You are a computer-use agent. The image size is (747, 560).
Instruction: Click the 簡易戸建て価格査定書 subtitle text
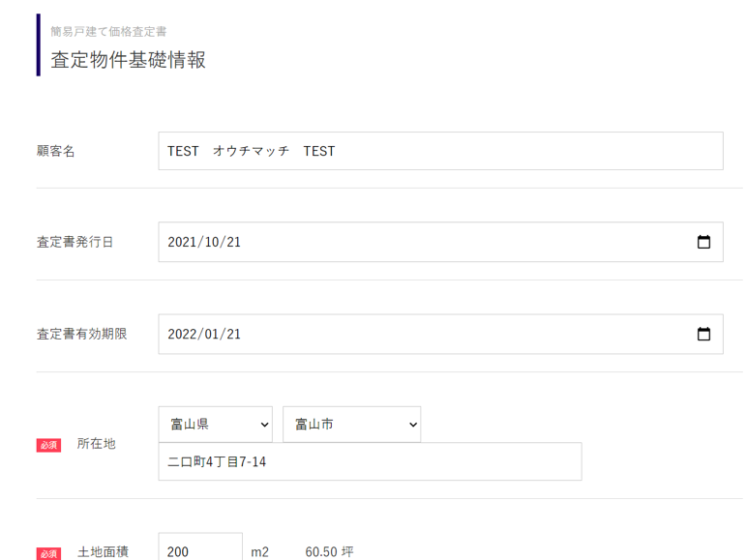click(x=115, y=32)
